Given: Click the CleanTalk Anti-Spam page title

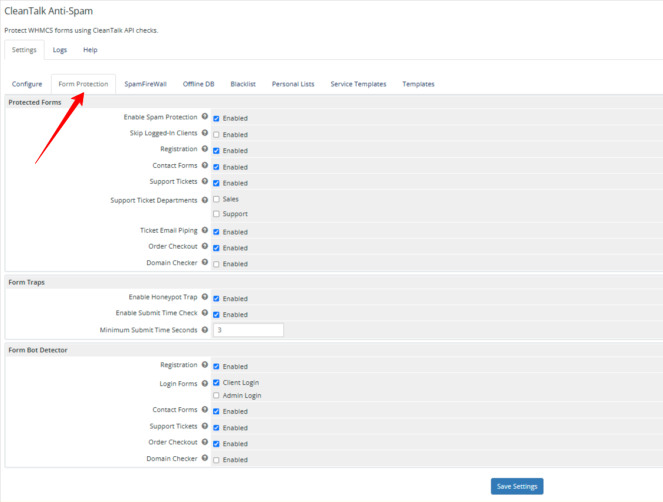Looking at the screenshot, I should click(x=49, y=11).
